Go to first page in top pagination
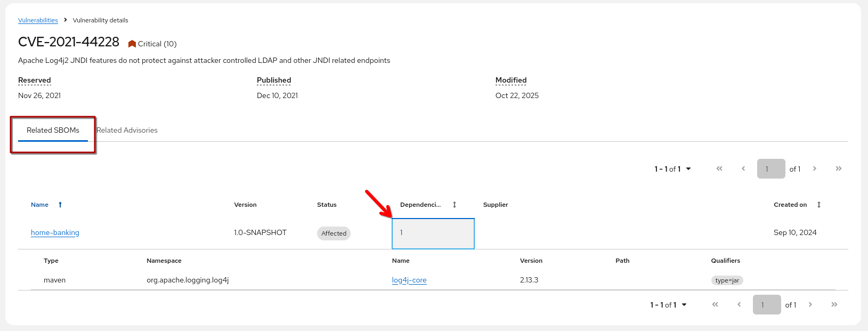The width and height of the screenshot is (868, 331). [x=719, y=168]
